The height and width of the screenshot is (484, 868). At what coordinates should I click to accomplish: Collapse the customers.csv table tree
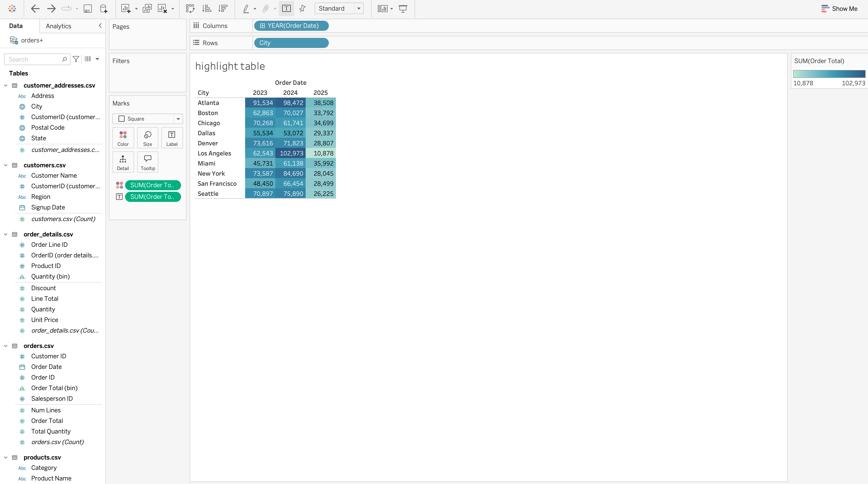(x=6, y=165)
